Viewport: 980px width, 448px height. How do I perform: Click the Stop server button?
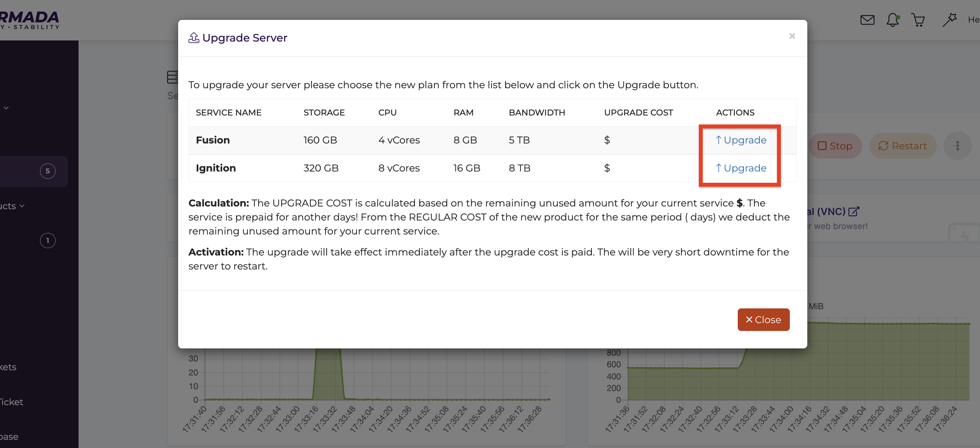[835, 146]
